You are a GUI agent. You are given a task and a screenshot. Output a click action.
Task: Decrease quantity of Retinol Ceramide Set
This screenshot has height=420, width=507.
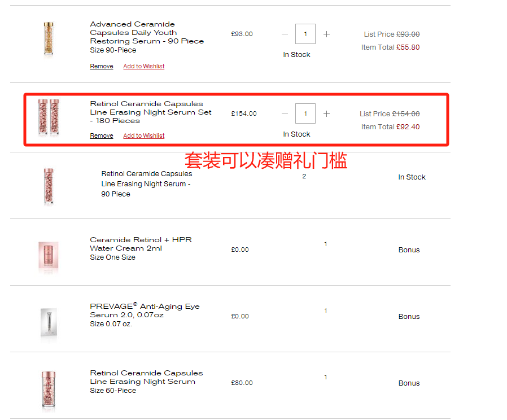pos(285,113)
